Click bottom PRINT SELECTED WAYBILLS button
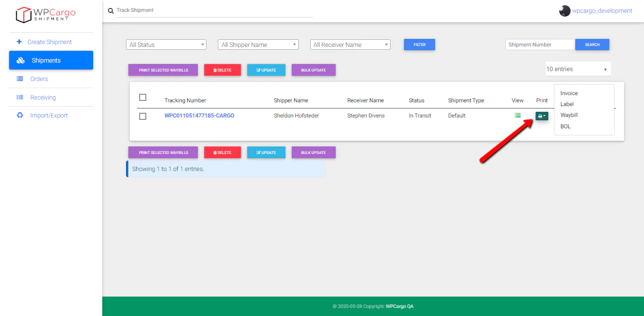This screenshot has height=316, width=644. [x=163, y=153]
